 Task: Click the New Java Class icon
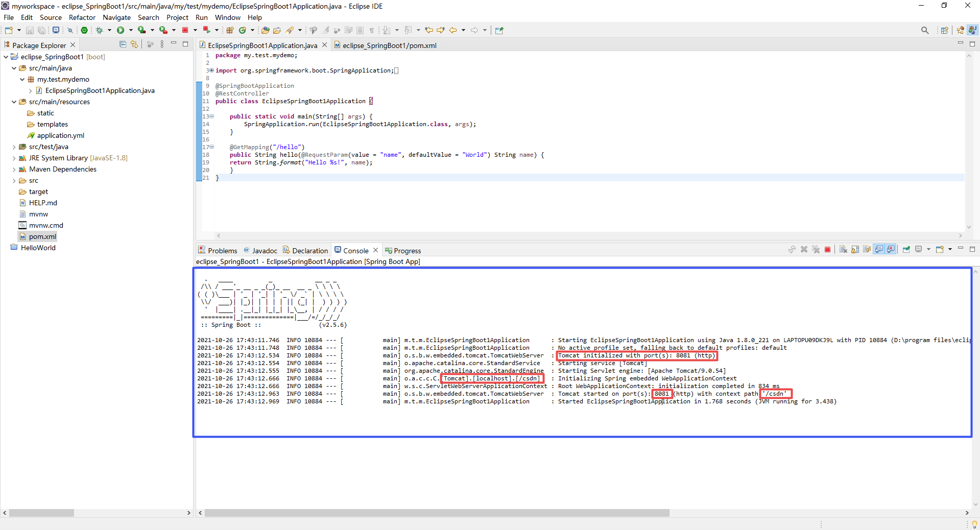tap(243, 31)
